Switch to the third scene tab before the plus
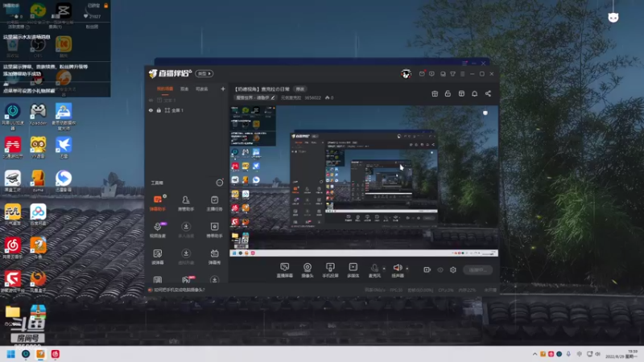The height and width of the screenshot is (362, 644). coord(201,88)
